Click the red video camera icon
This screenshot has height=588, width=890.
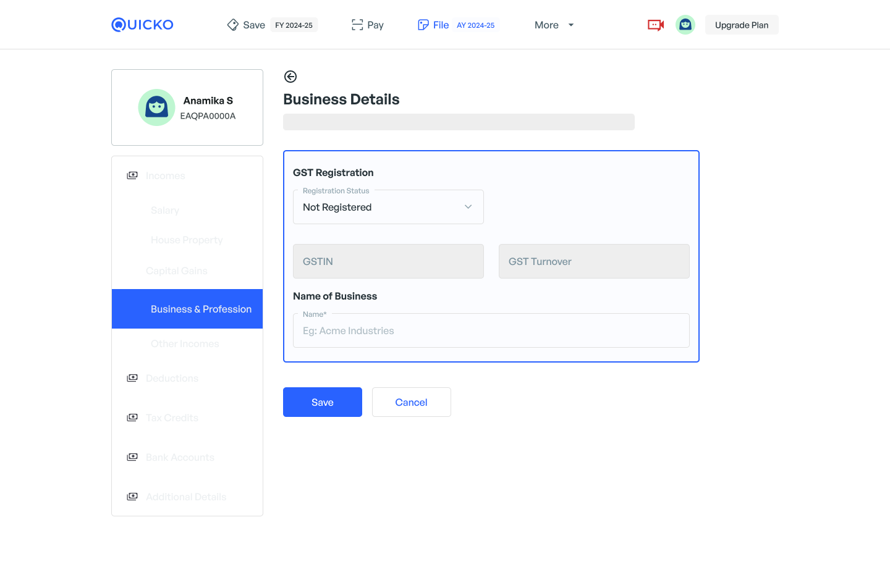(x=655, y=25)
